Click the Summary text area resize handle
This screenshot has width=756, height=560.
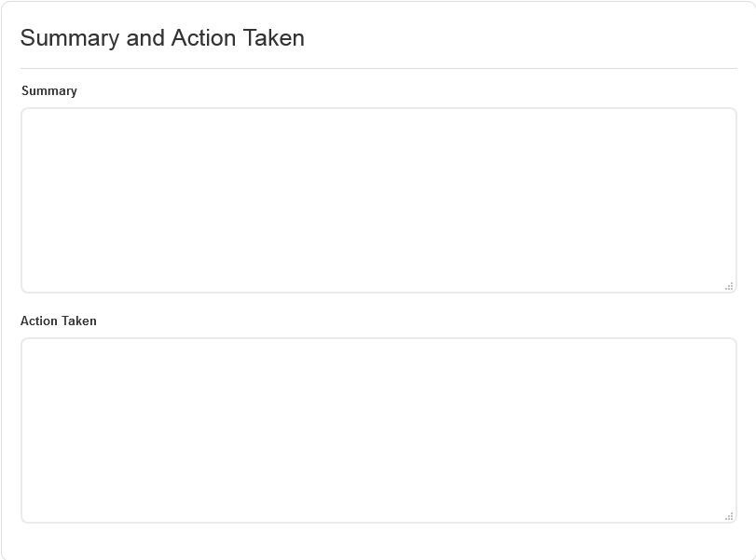[729, 286]
